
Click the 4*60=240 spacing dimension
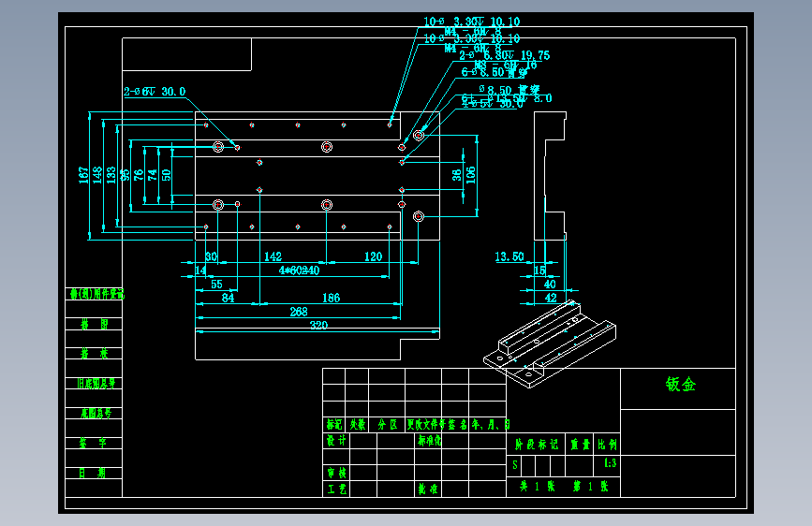coord(300,270)
